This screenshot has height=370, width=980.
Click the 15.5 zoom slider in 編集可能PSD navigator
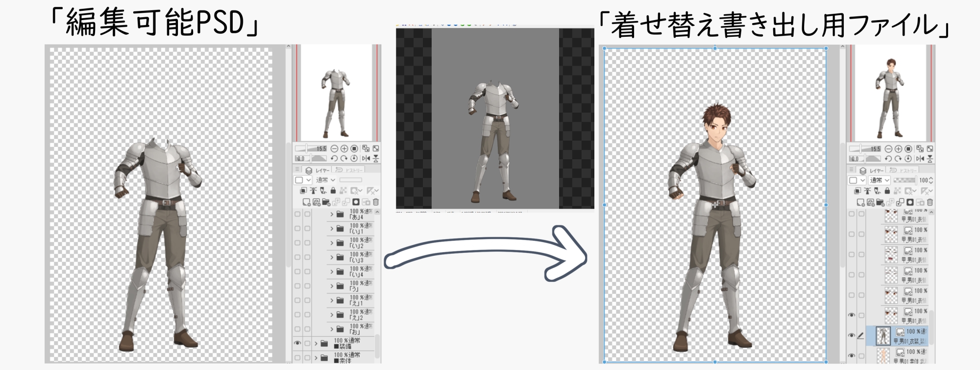[311, 148]
